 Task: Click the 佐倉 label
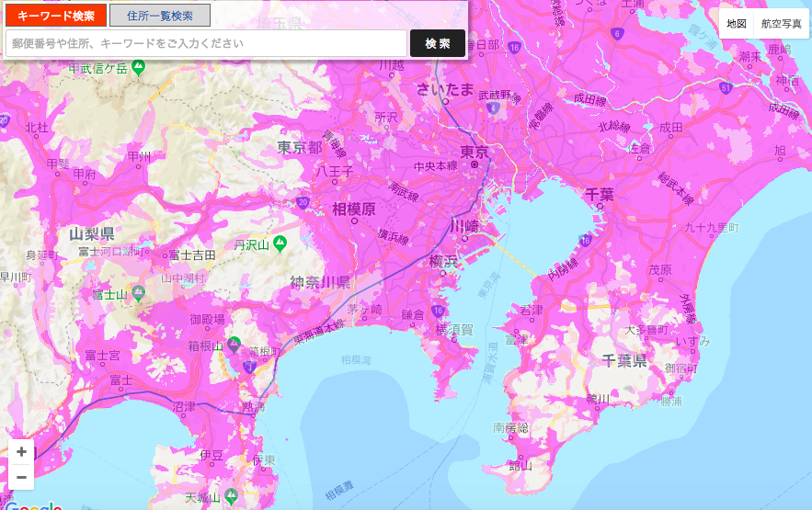(x=639, y=148)
